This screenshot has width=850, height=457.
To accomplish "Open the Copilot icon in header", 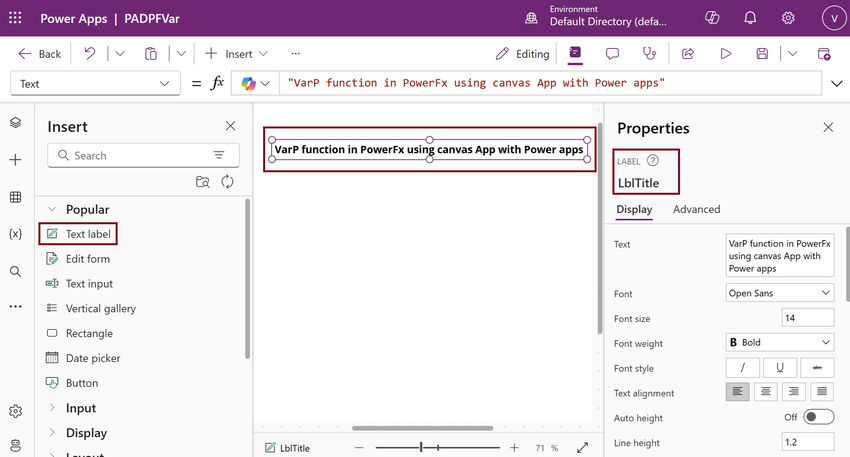I will (712, 18).
